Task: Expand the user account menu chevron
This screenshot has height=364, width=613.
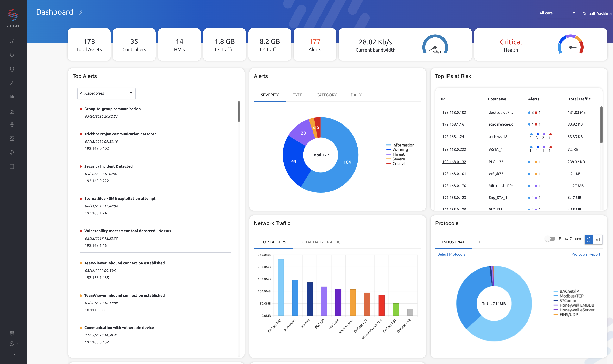Action: click(18, 343)
